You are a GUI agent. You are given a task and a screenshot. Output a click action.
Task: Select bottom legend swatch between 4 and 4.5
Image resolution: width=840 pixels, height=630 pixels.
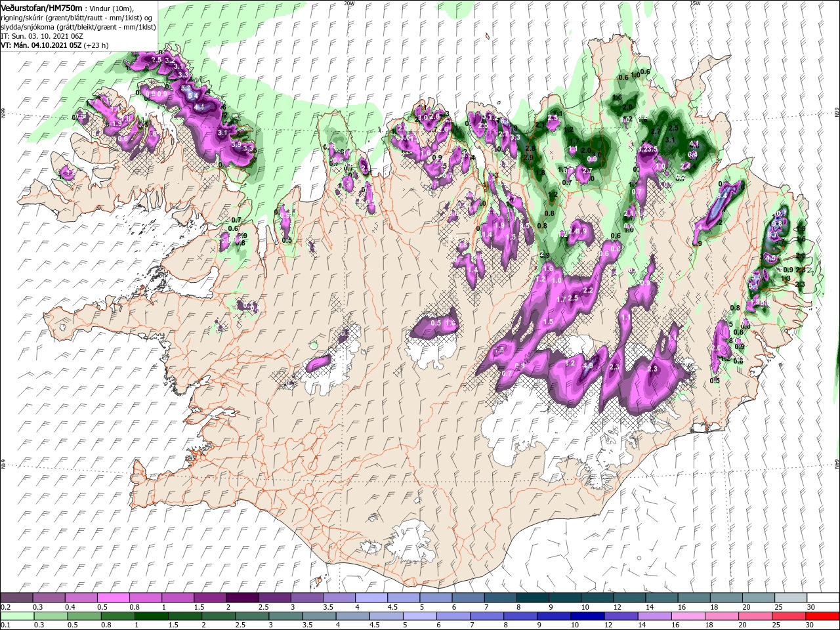[x=352, y=616]
